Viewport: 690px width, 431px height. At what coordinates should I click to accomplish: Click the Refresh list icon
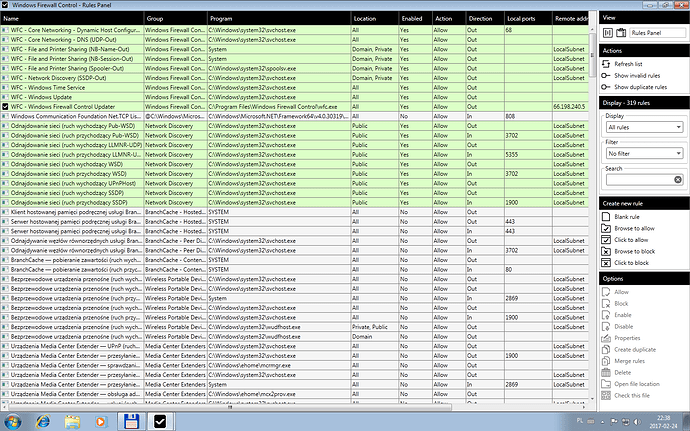[x=606, y=64]
